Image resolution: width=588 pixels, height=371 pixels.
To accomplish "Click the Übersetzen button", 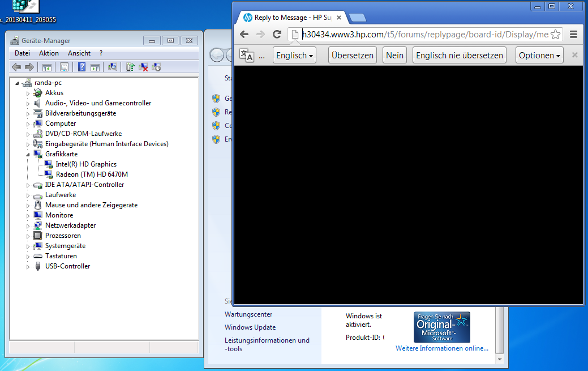I will [353, 55].
